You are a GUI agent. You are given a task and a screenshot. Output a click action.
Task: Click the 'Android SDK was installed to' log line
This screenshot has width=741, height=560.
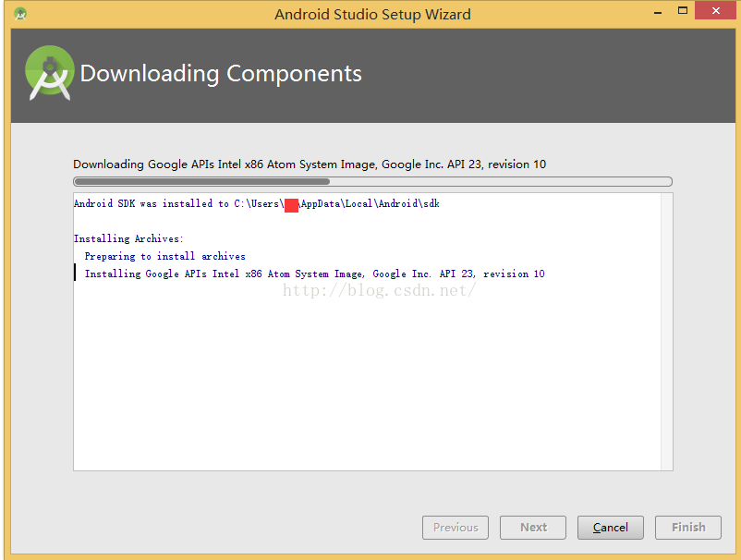257,203
